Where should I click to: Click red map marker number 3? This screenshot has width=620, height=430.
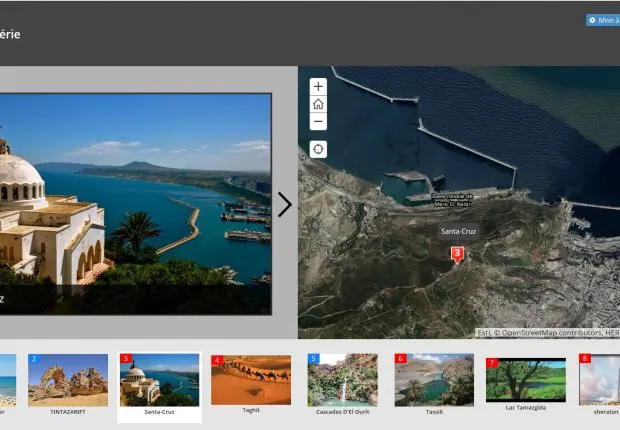[x=457, y=254]
